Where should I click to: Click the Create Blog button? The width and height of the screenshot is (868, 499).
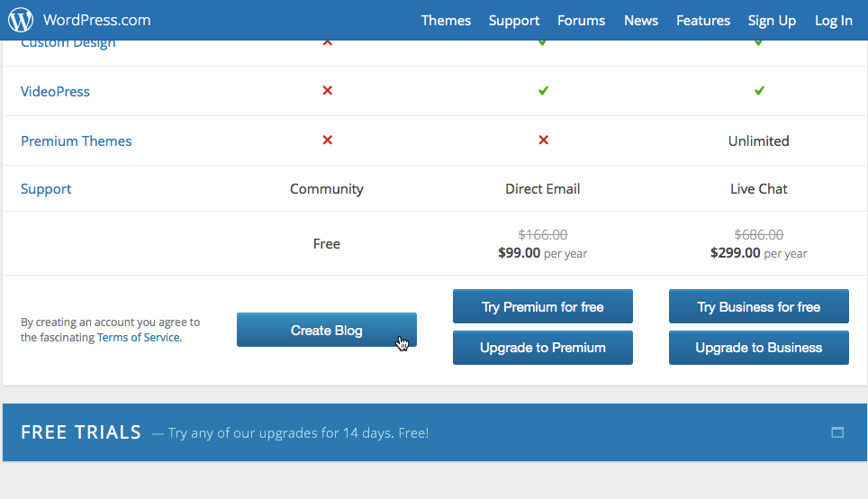pos(327,330)
